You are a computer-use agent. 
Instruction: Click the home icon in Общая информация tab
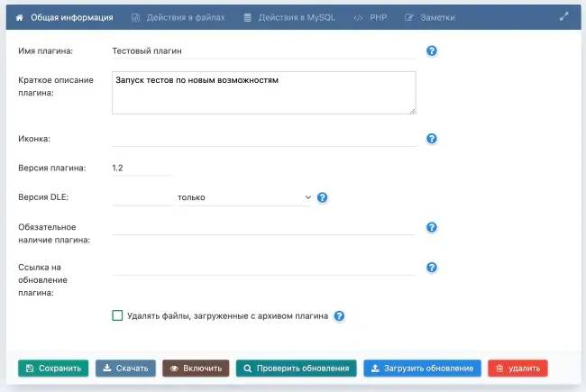(19, 17)
